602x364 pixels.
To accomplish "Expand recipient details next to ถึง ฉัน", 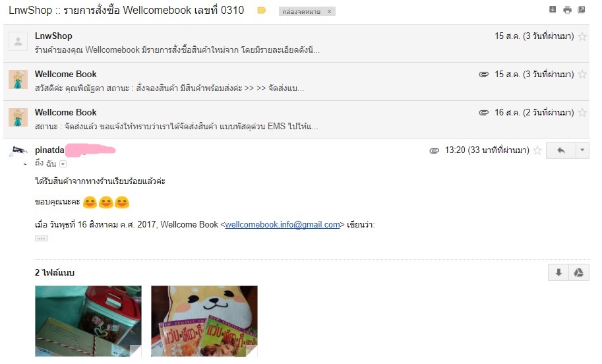I will (63, 164).
